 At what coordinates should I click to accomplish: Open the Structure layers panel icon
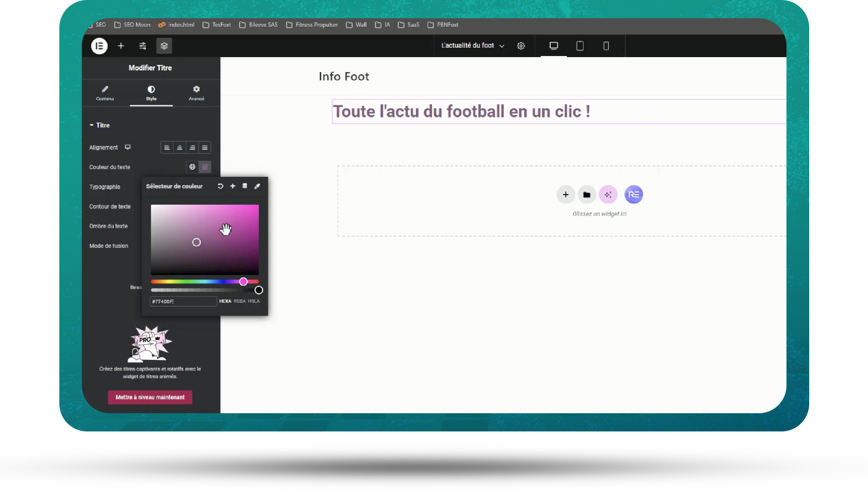click(x=164, y=46)
